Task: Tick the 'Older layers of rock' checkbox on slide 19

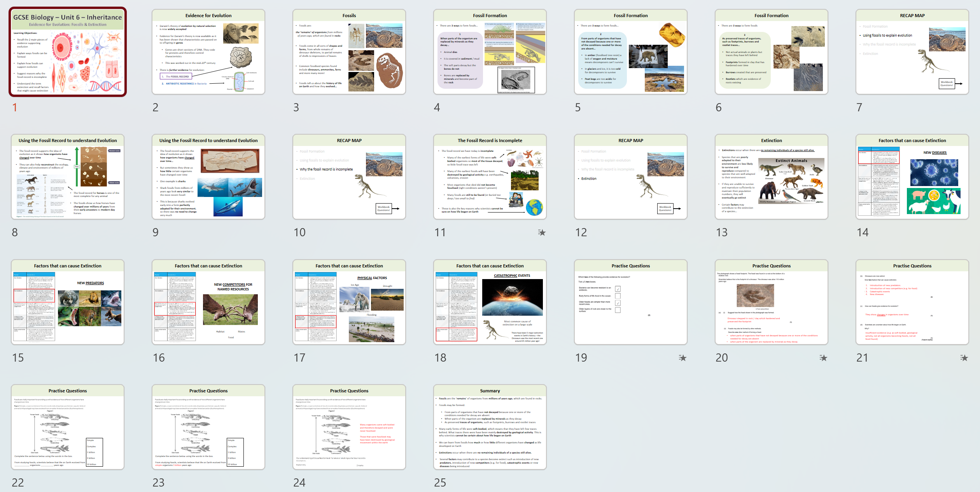Action: pos(618,310)
